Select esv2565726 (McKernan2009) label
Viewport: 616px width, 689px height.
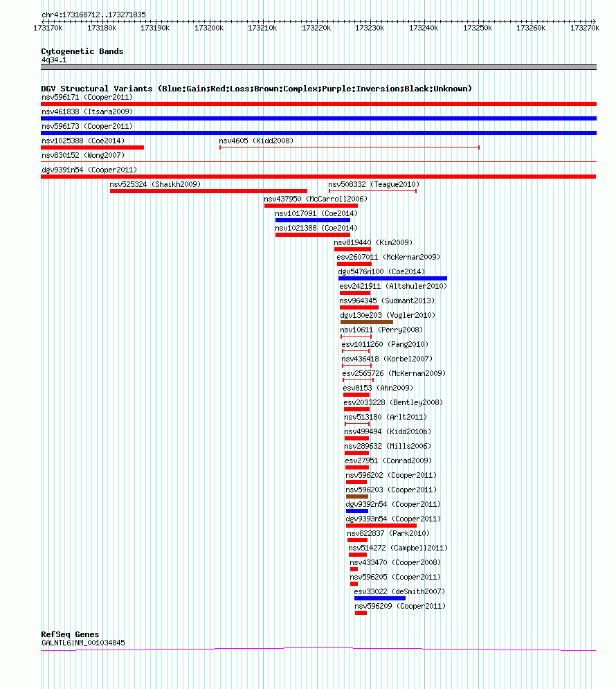tap(394, 373)
